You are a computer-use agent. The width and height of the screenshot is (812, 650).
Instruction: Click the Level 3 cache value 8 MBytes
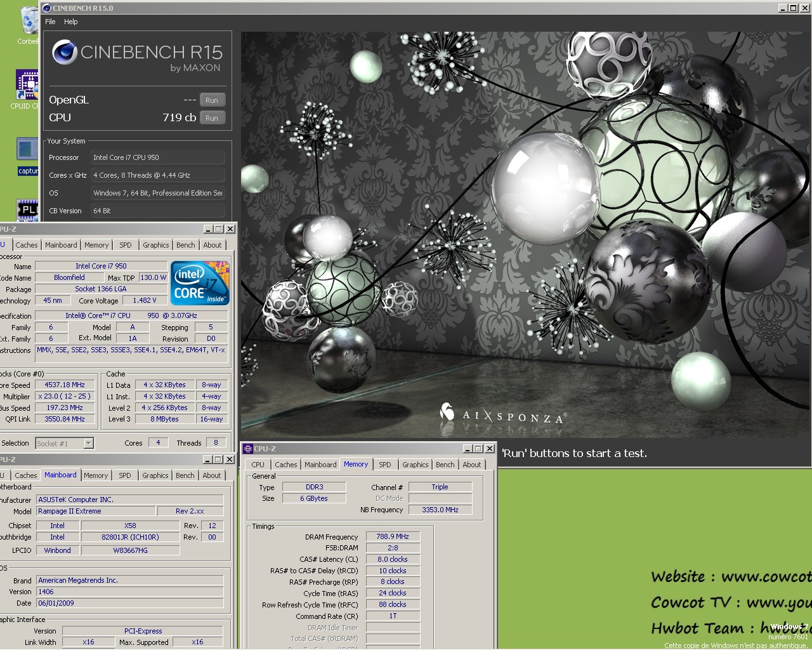(x=164, y=419)
